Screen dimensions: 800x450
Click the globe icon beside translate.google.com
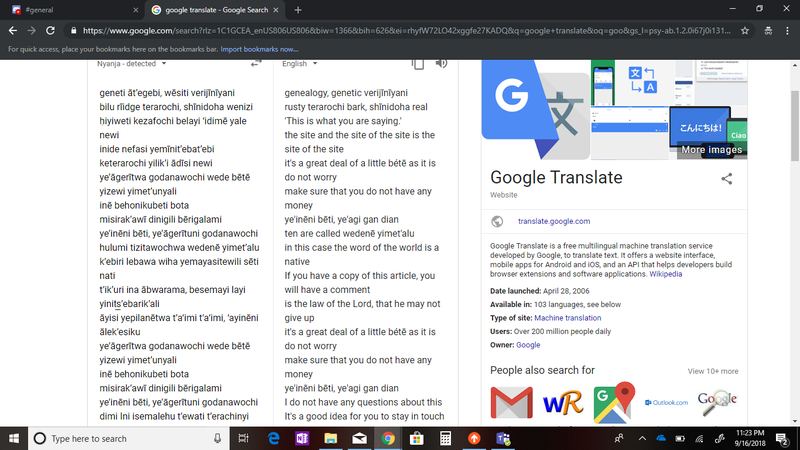click(x=497, y=221)
